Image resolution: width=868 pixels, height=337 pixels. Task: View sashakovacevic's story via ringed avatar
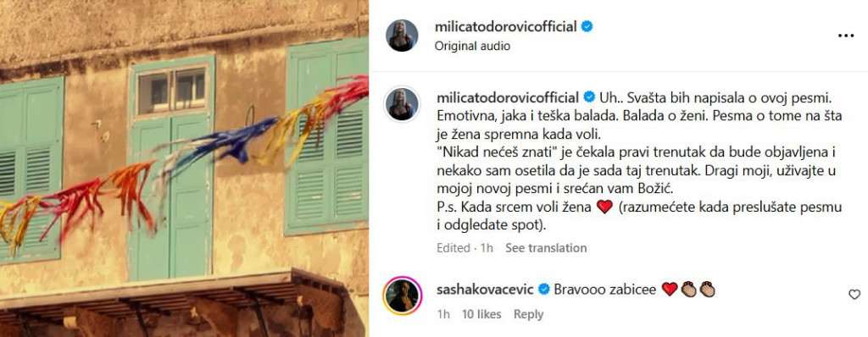(402, 296)
